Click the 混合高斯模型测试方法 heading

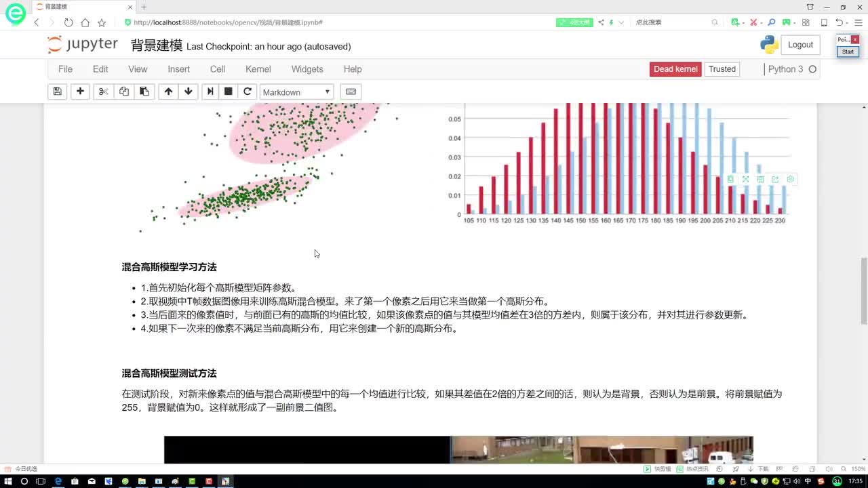170,373
